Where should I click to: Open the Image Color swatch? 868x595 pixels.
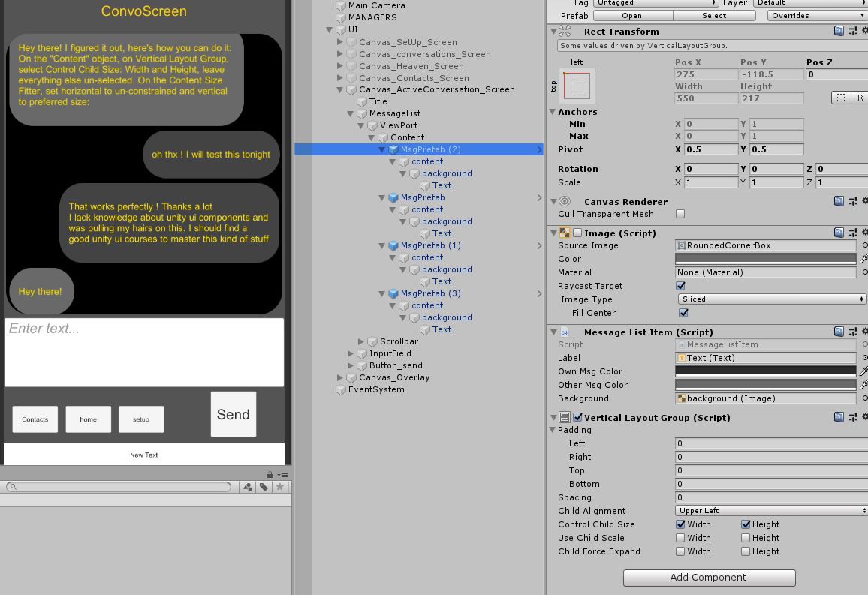766,259
